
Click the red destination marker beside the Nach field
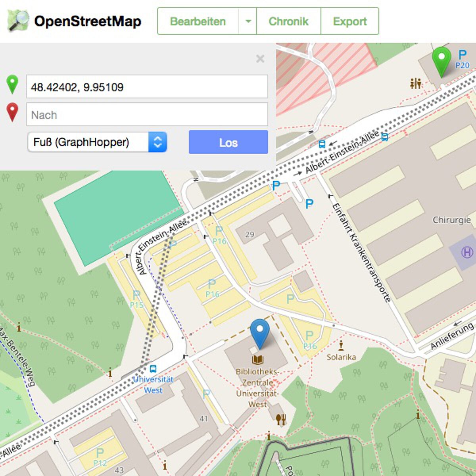pos(13,112)
